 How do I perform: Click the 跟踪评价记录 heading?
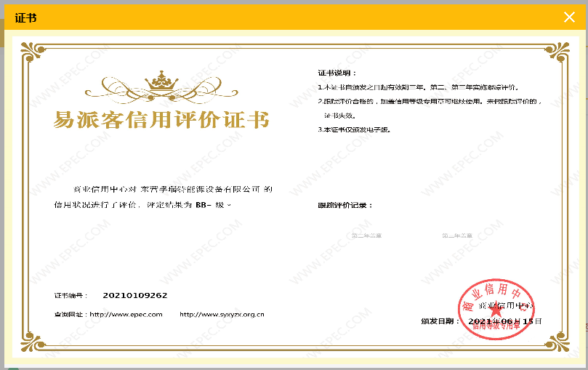click(345, 206)
